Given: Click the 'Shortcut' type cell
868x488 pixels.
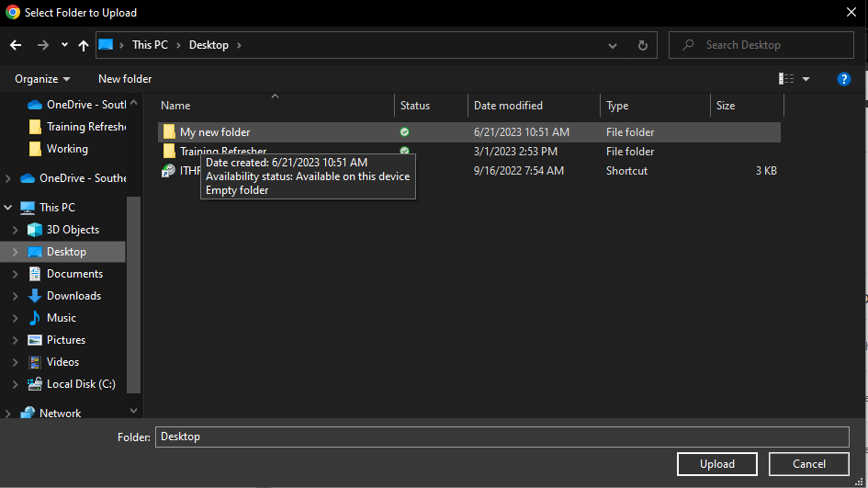Looking at the screenshot, I should click(x=626, y=171).
